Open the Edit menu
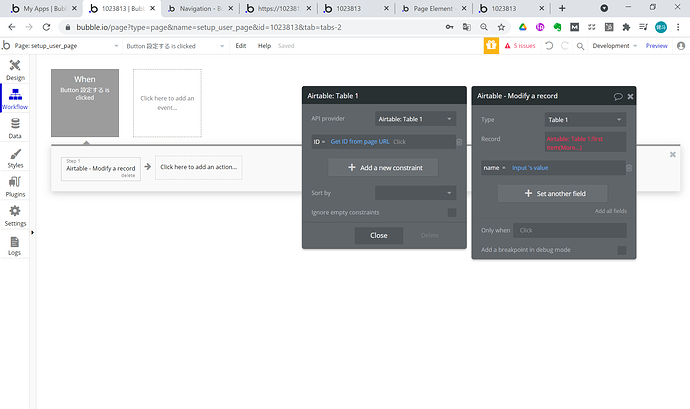This screenshot has height=409, width=690. (241, 46)
